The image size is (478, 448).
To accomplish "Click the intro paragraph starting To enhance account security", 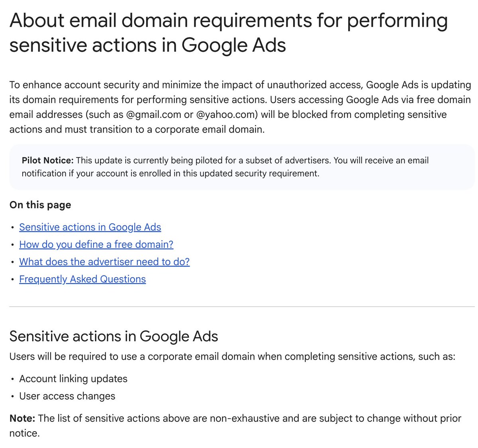I will (240, 107).
